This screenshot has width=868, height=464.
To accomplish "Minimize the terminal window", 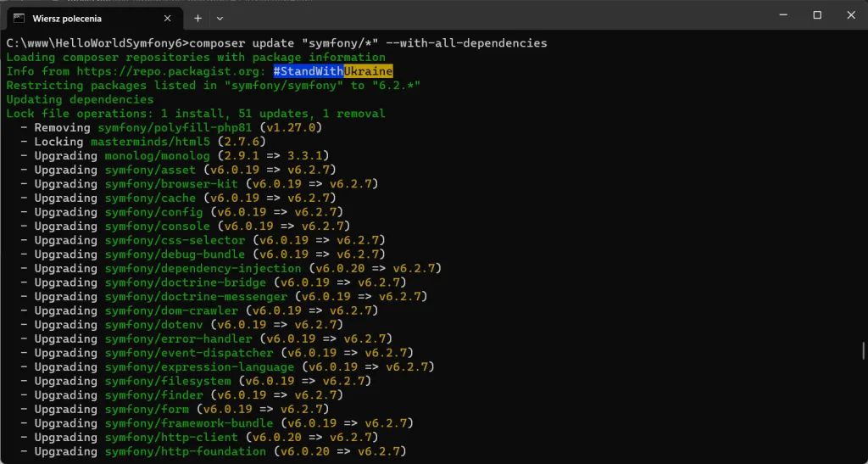I will point(782,15).
